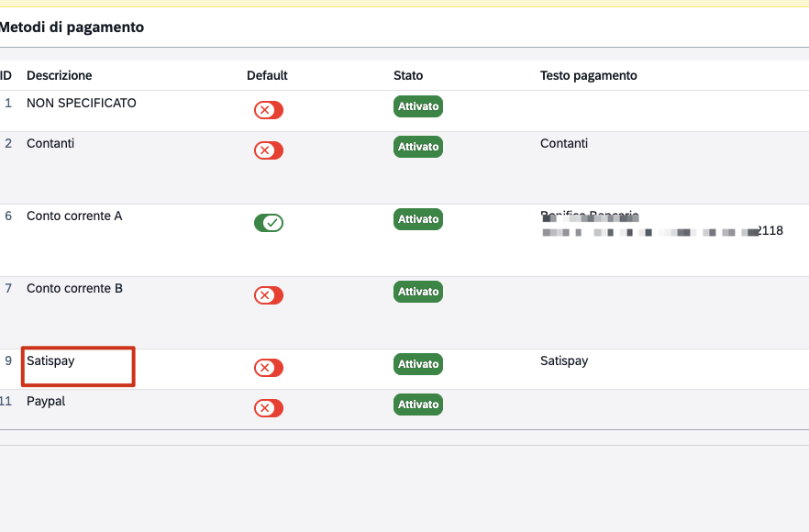Toggle Default switch for Paypal
This screenshot has height=532, width=809.
[268, 408]
